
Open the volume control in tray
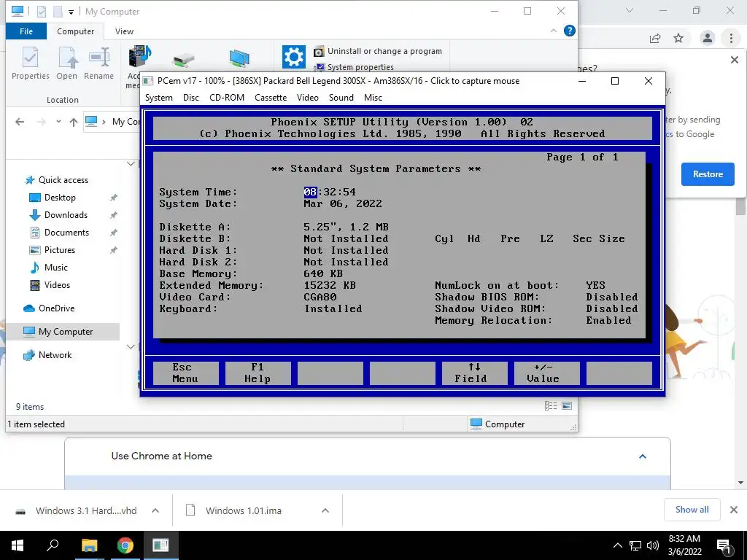(653, 545)
